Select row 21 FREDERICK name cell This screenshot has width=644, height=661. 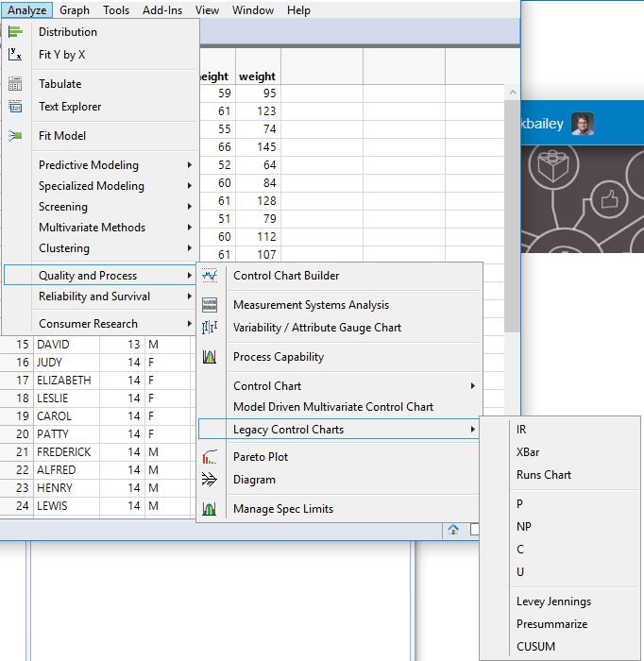(64, 452)
